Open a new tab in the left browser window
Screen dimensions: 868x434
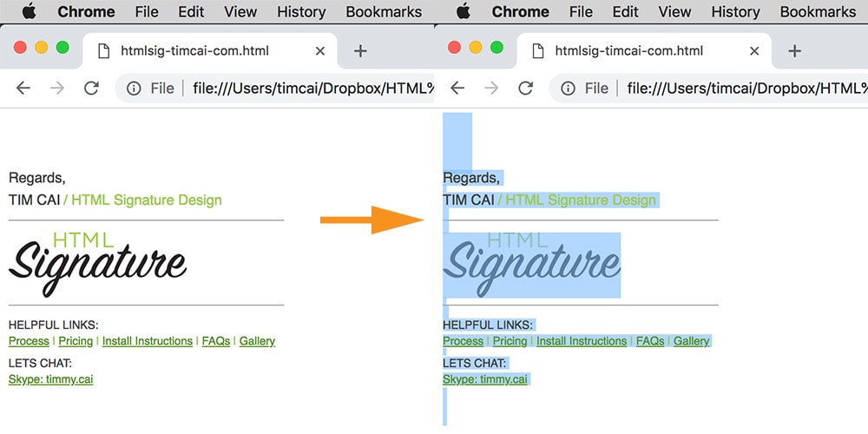coord(360,51)
